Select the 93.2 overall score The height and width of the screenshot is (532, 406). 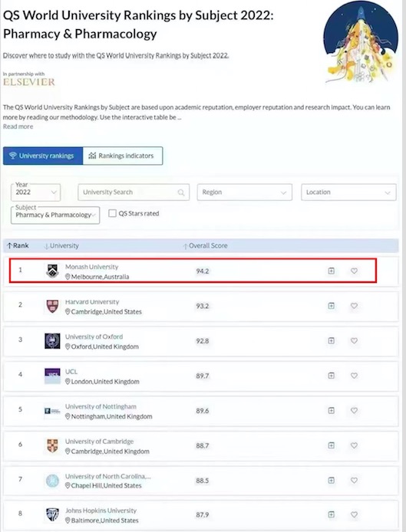click(x=203, y=306)
